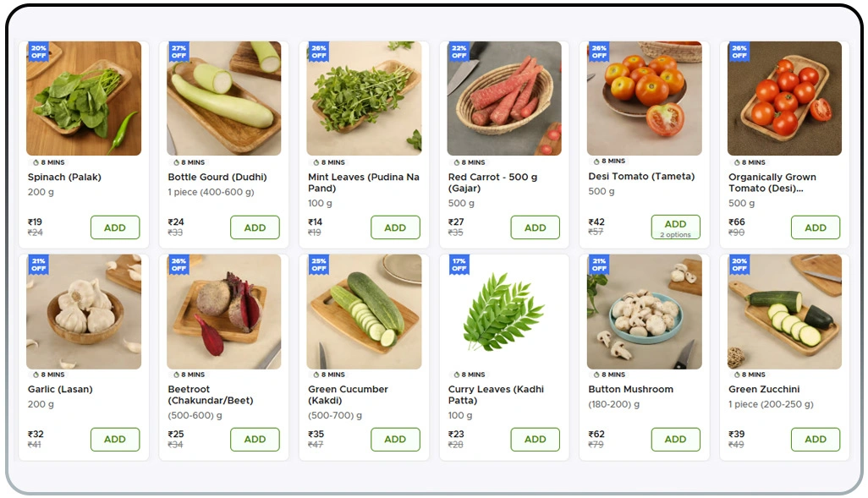Viewport: 868px width, 498px height.
Task: Open Desi Tomato ADD 2 options selector
Action: pos(675,227)
